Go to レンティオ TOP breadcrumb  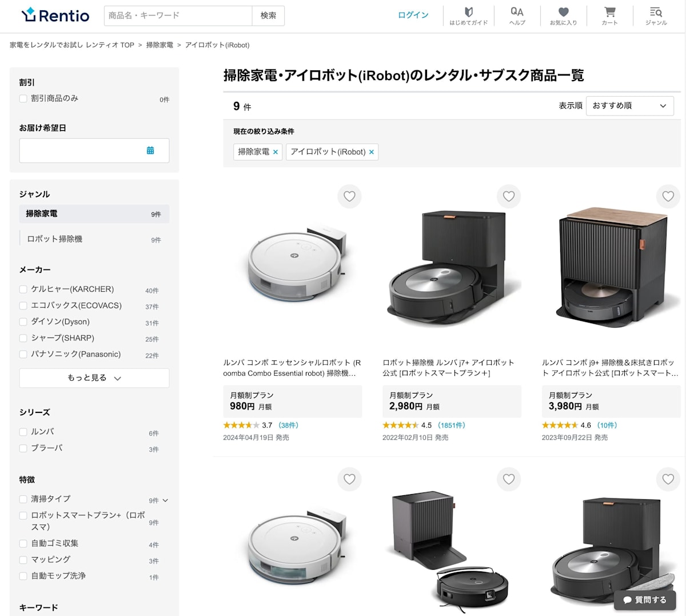72,45
